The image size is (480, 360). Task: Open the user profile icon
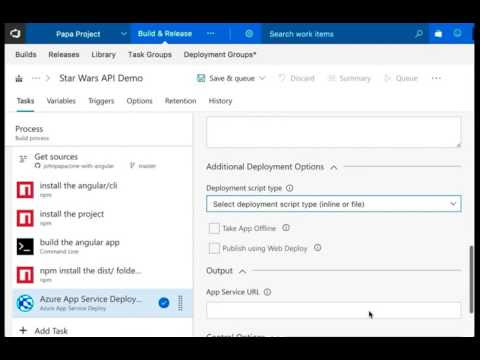coord(457,33)
